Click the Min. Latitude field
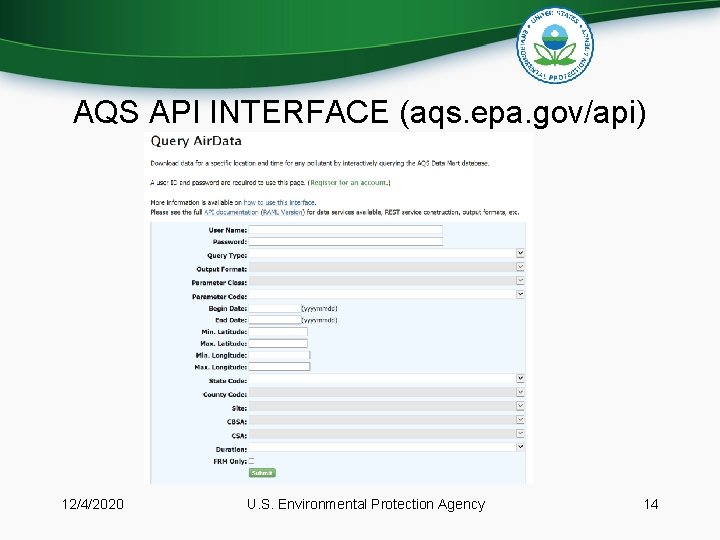Viewport: 720px width, 540px height. [x=278, y=332]
